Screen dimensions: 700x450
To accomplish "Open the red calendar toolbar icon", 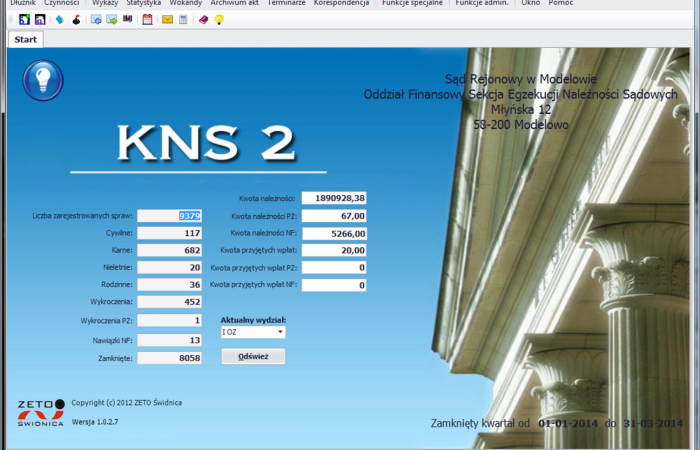I will click(147, 20).
